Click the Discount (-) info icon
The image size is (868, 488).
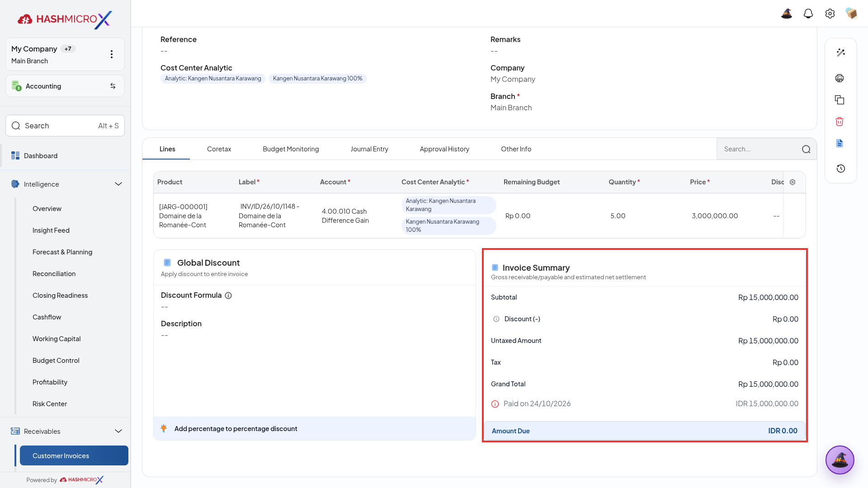pyautogui.click(x=496, y=319)
